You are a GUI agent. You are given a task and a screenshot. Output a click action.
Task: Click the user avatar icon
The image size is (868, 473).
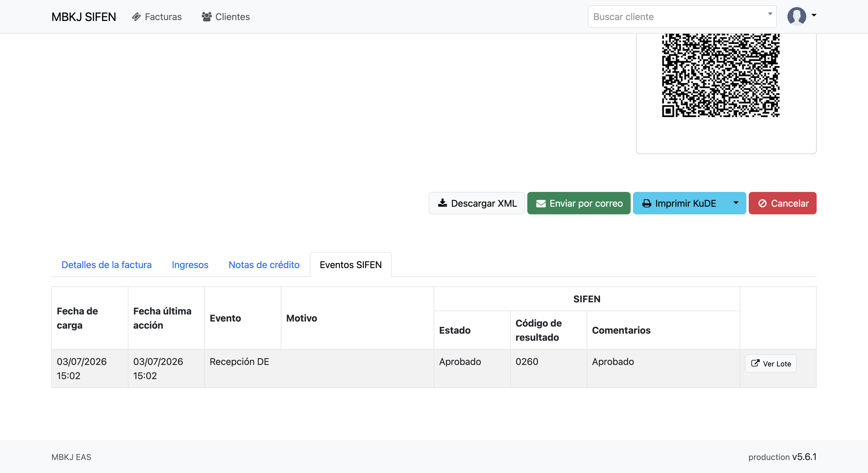797,16
